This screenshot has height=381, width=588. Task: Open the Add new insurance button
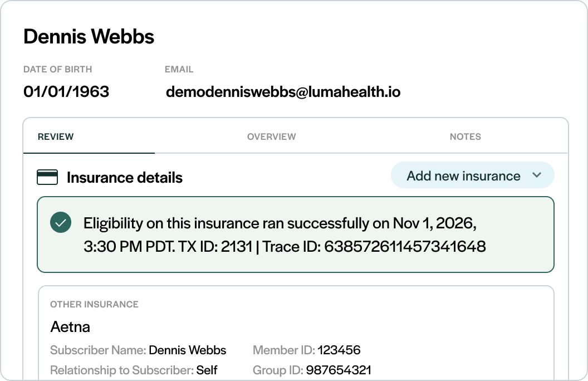click(473, 175)
